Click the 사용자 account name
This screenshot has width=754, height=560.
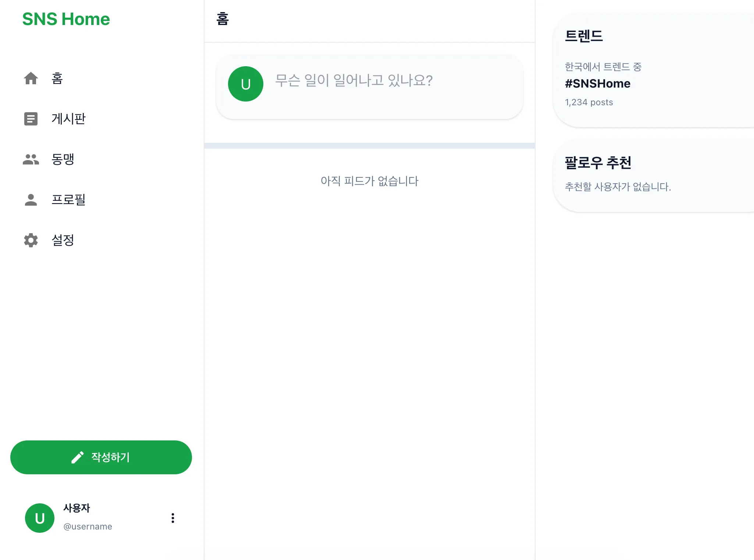(77, 508)
